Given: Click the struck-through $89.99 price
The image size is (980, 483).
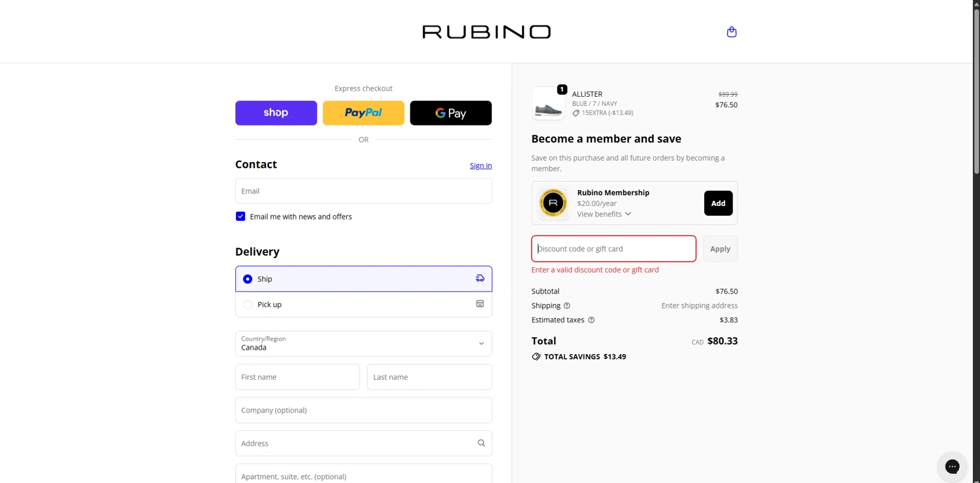Looking at the screenshot, I should [x=728, y=94].
